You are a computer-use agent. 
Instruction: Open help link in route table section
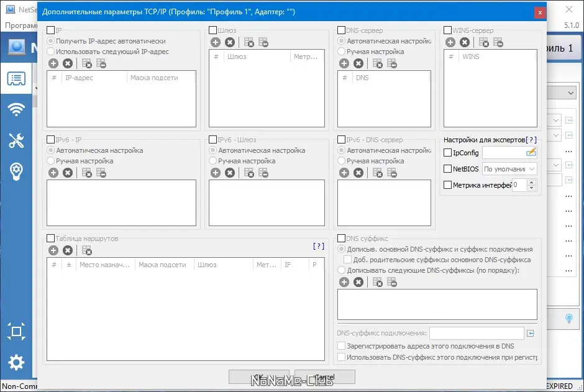coord(319,246)
